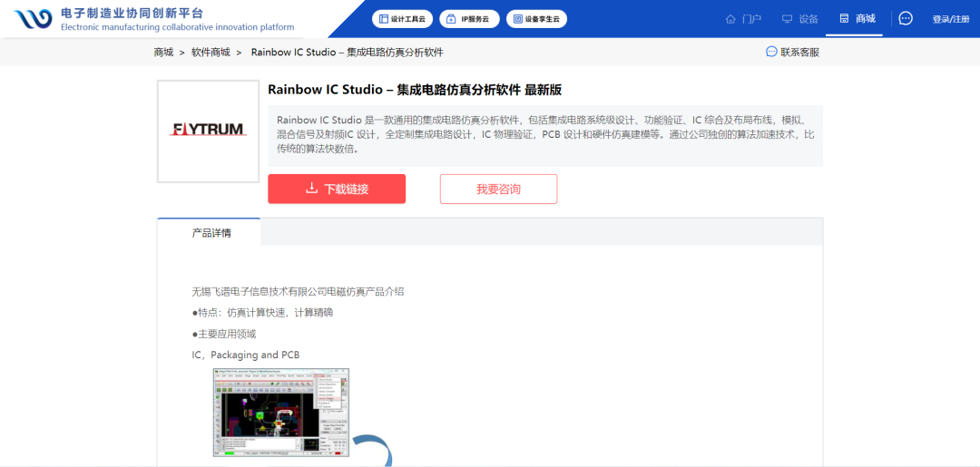The image size is (980, 467).
Task: Open the 设计工具云 button
Action: 402,19
